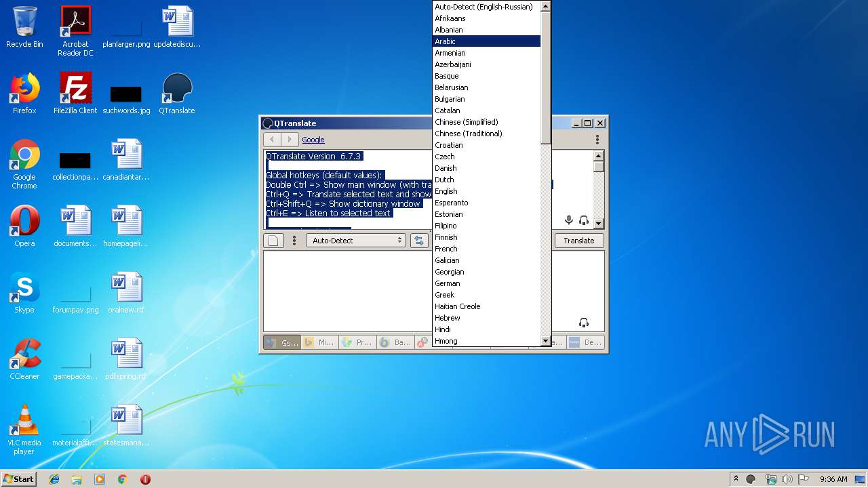868x488 pixels.
Task: Open FileZilla Client shortcut
Action: (x=75, y=94)
